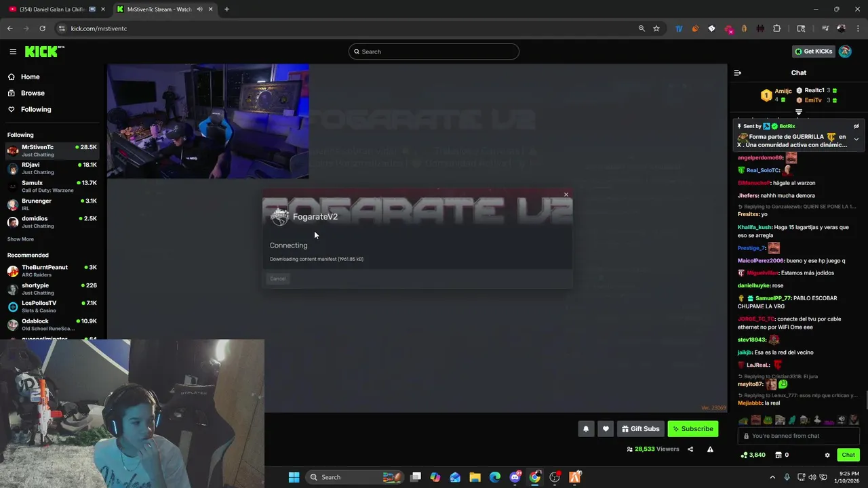The width and height of the screenshot is (868, 488).
Task: Open the Windows Start menu
Action: pyautogui.click(x=294, y=477)
